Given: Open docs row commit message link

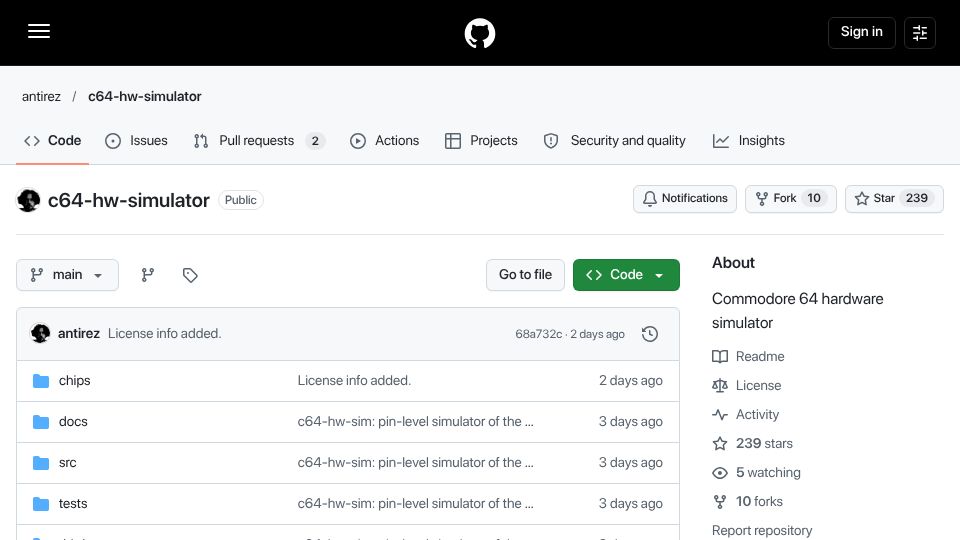Looking at the screenshot, I should point(415,422).
